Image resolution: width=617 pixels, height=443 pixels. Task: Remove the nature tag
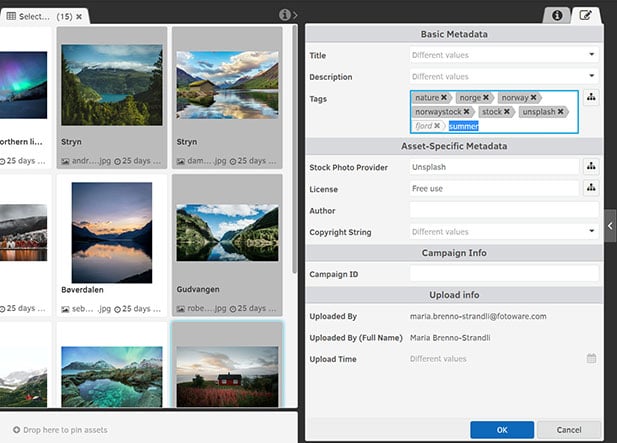[444, 97]
